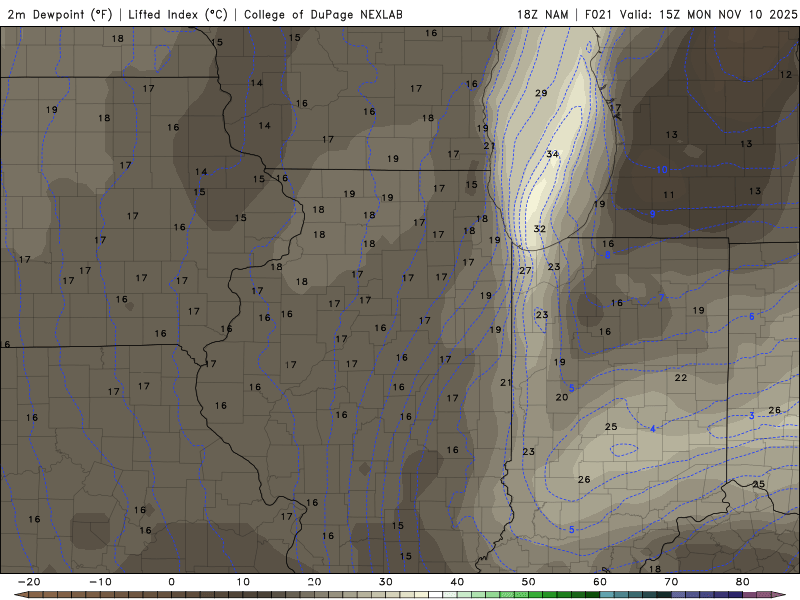Image resolution: width=800 pixels, height=600 pixels.
Task: Select the 30 label on the color scale
Action: (x=386, y=582)
